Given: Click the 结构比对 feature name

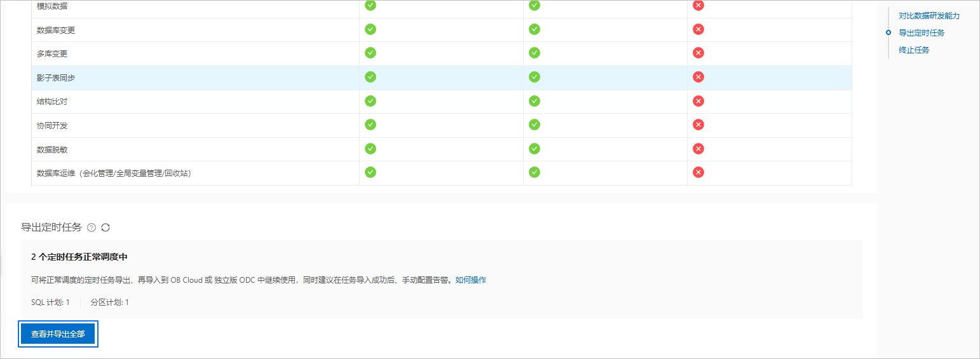Looking at the screenshot, I should point(52,102).
